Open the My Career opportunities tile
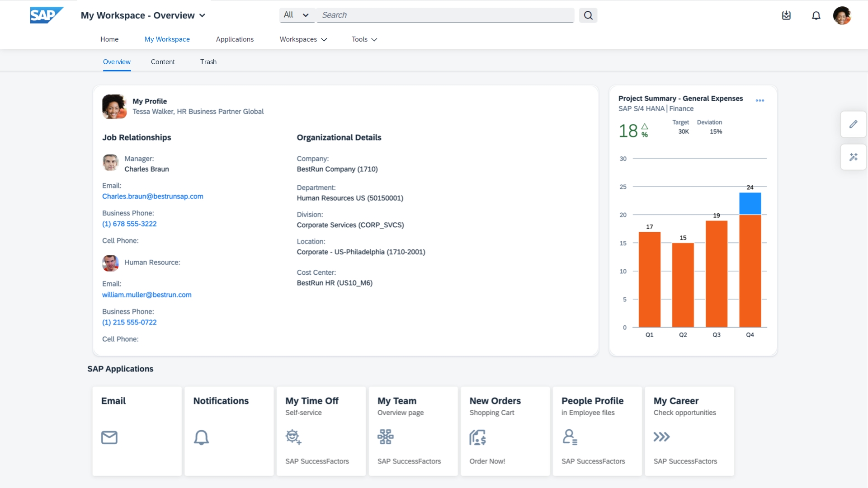 tap(689, 431)
